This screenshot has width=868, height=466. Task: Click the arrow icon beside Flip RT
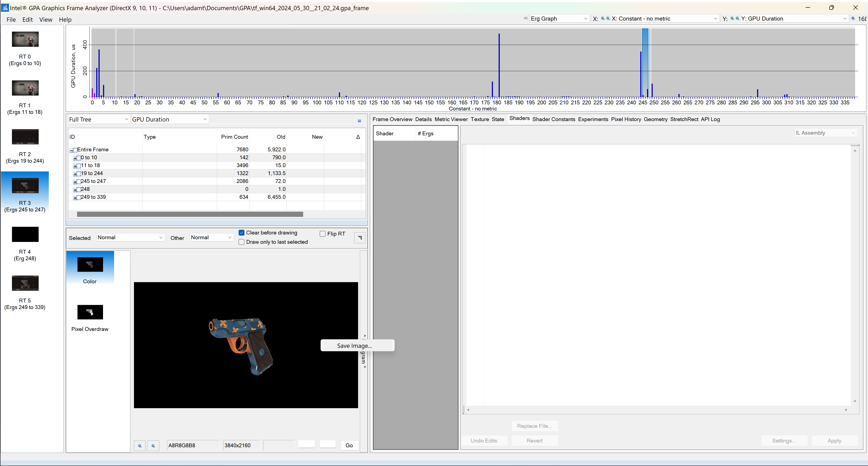(360, 238)
